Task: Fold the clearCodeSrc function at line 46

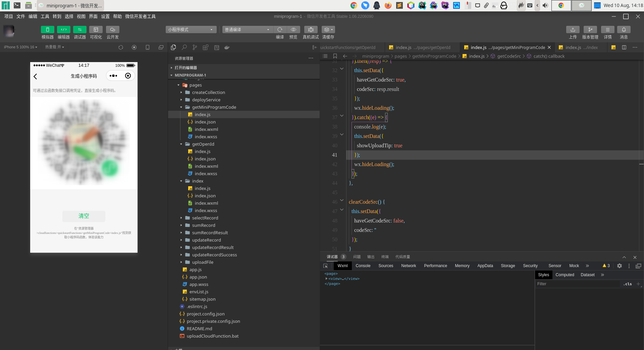Action: [342, 200]
